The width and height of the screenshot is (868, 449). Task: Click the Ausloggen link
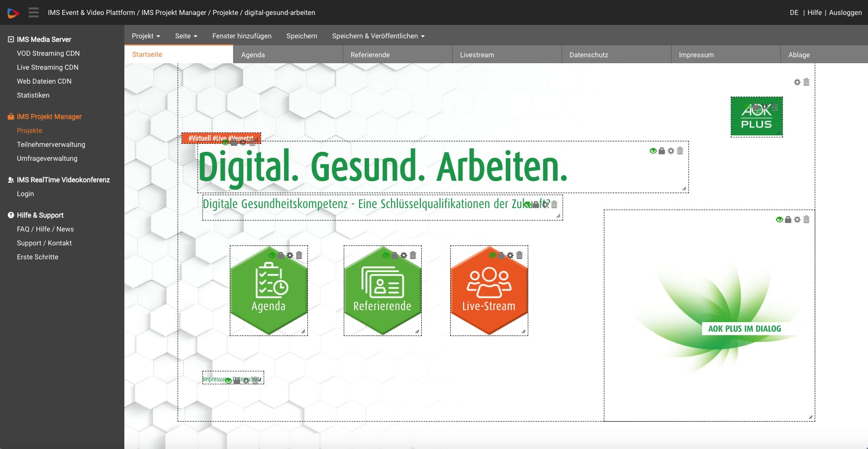point(845,12)
